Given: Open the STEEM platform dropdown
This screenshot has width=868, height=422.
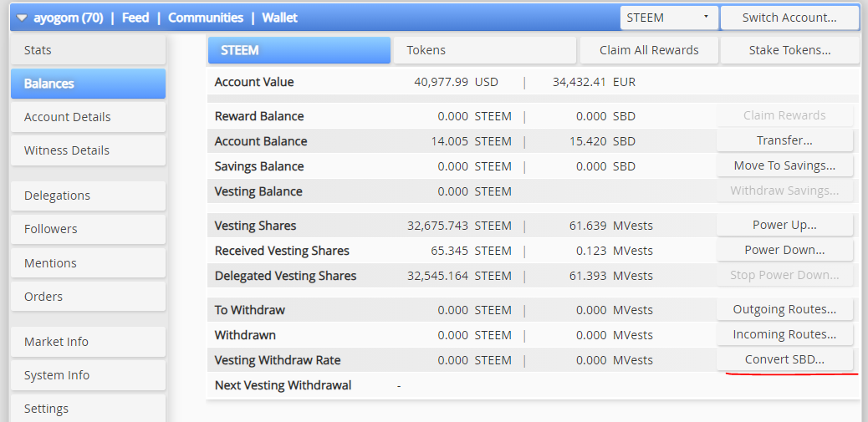Looking at the screenshot, I should coord(669,18).
